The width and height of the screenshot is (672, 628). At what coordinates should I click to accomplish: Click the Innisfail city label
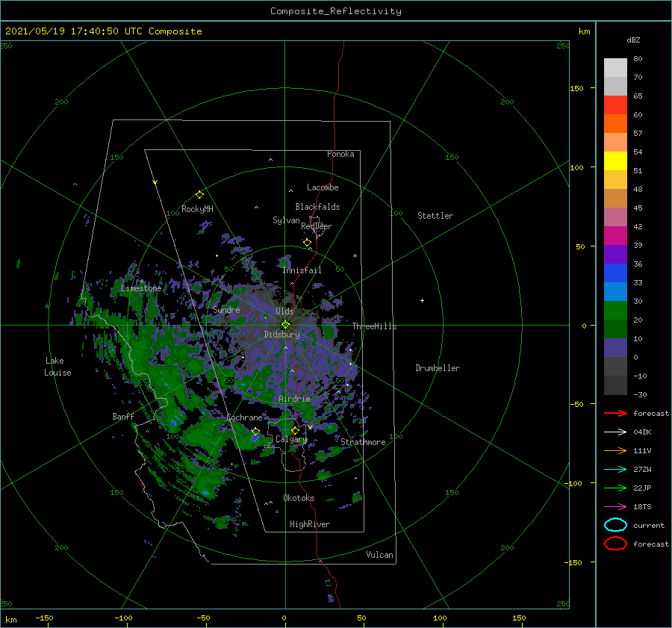coord(302,270)
